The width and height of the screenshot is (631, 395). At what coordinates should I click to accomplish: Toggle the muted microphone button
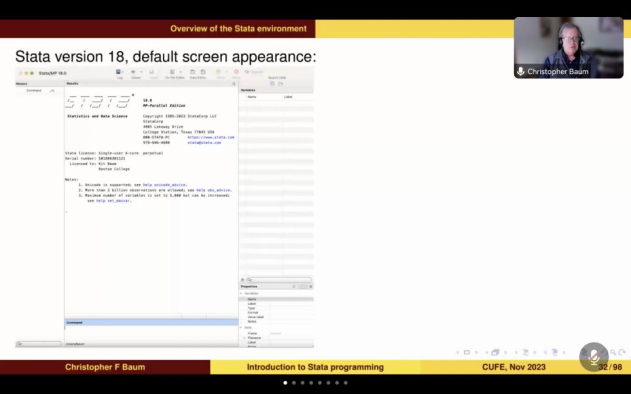click(594, 357)
